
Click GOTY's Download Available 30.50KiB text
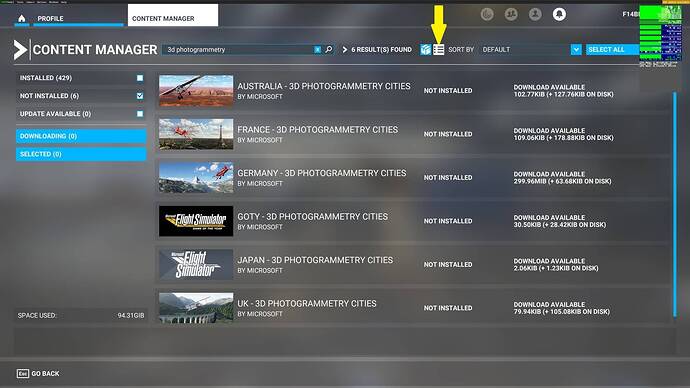coord(560,221)
